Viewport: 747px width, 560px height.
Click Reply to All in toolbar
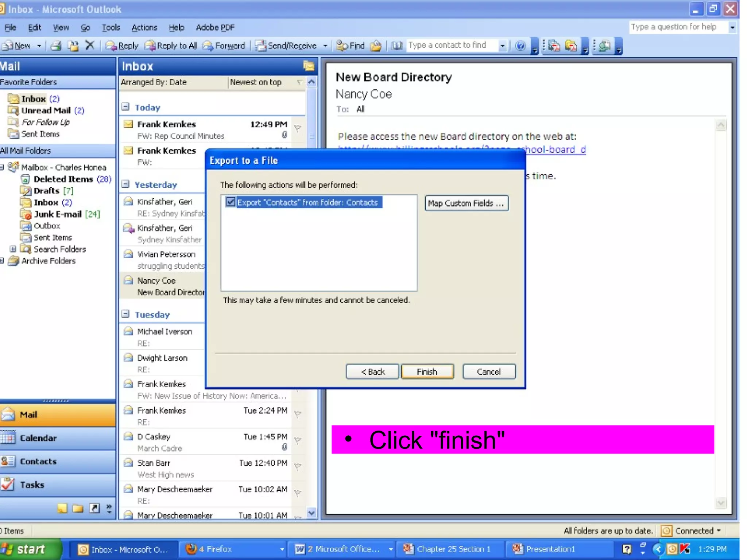tap(171, 46)
